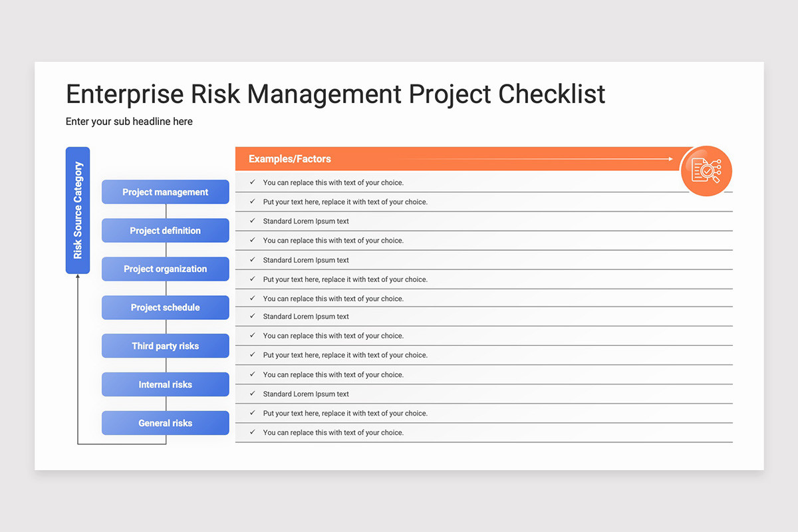Click checkmark beside first Standard Lorem Ipsum row
Viewport: 798px width, 532px height.
tap(252, 221)
